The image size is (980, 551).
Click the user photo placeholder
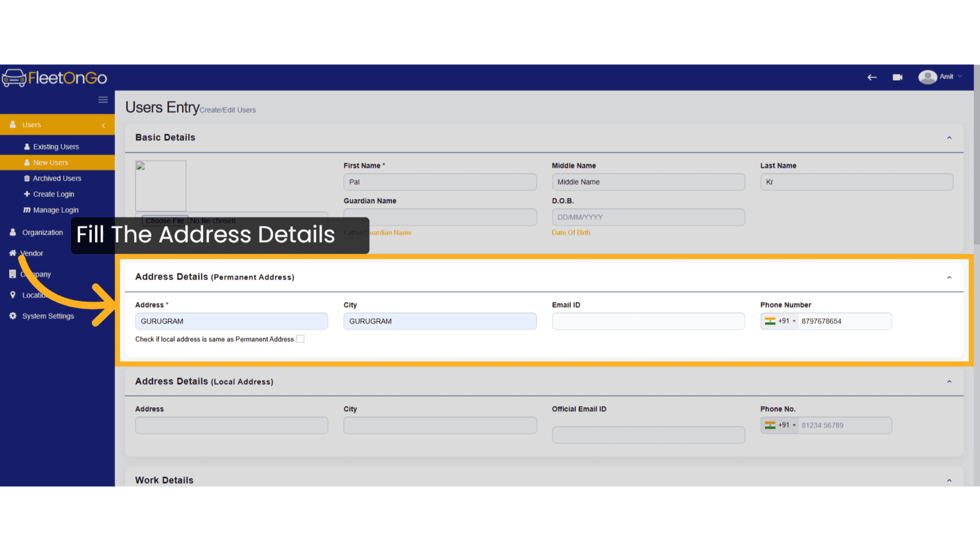[160, 186]
